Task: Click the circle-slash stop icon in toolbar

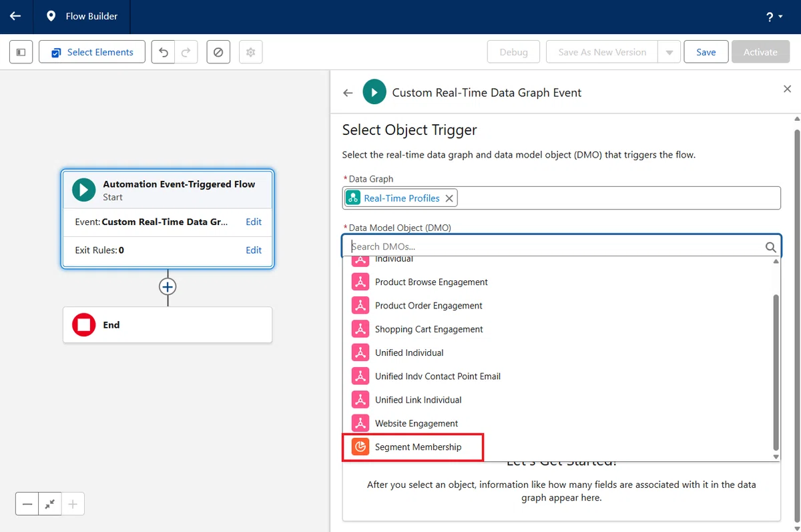Action: point(218,52)
